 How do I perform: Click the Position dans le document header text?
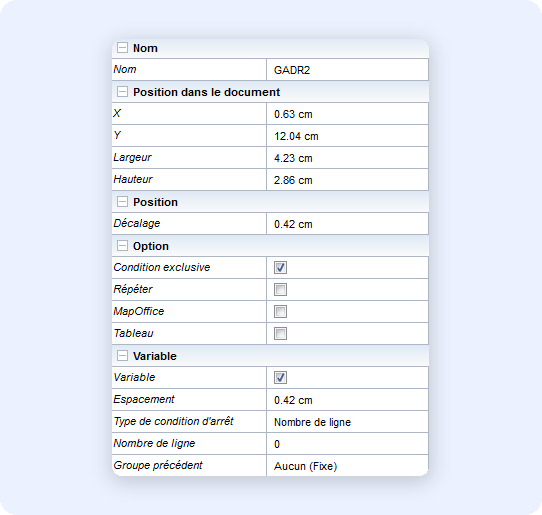tap(206, 92)
